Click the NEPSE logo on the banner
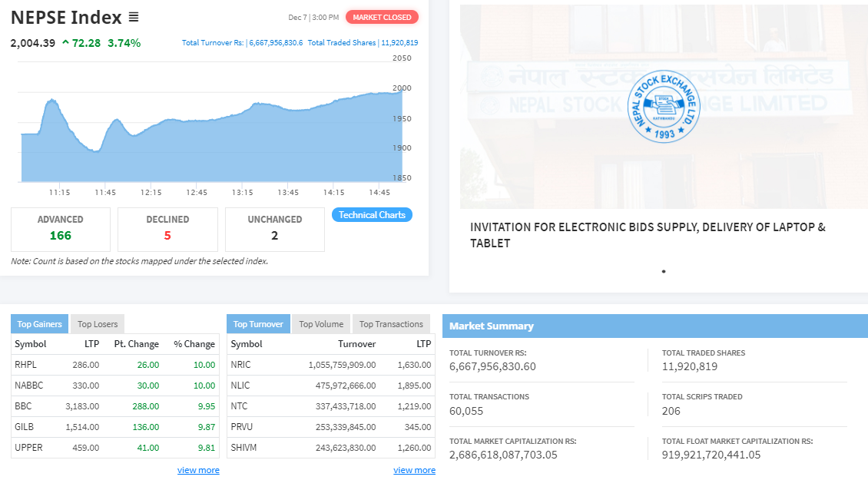 pos(663,106)
